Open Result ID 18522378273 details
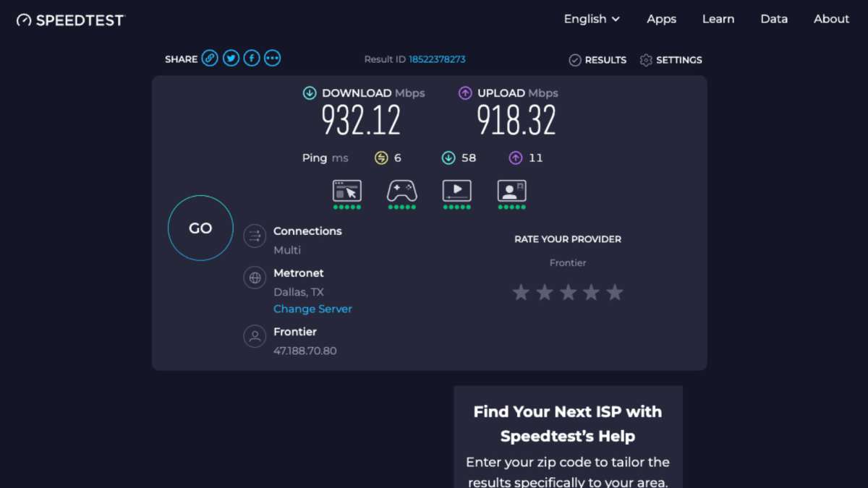868x488 pixels. click(436, 61)
